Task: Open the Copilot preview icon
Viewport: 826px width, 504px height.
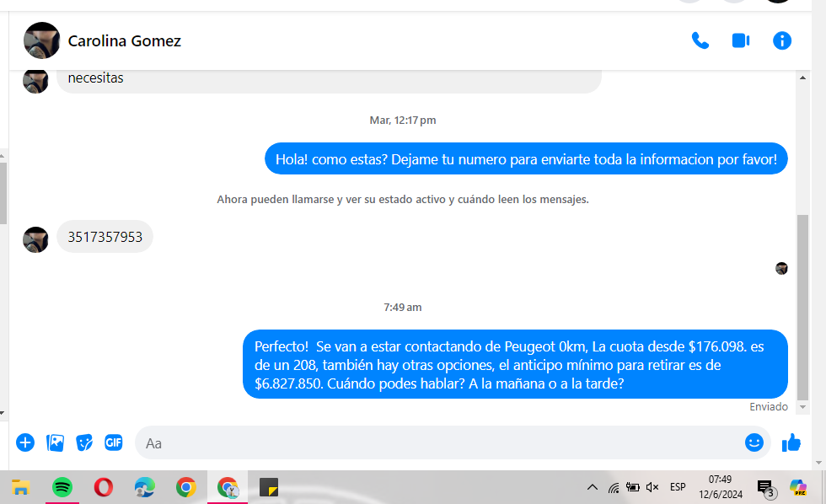Action: pos(798,487)
